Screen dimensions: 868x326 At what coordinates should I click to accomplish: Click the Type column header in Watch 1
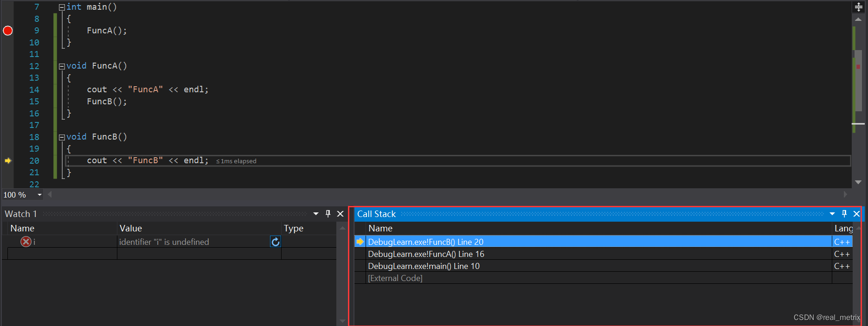[x=309, y=228]
